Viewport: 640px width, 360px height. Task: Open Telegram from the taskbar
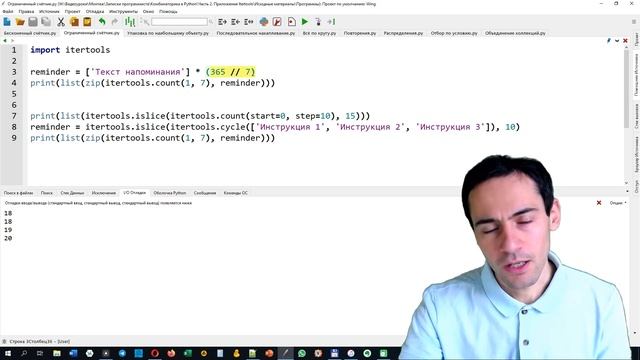click(x=122, y=353)
